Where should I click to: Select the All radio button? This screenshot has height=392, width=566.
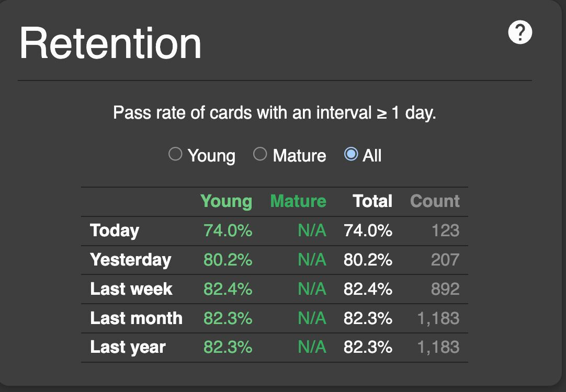pos(350,154)
